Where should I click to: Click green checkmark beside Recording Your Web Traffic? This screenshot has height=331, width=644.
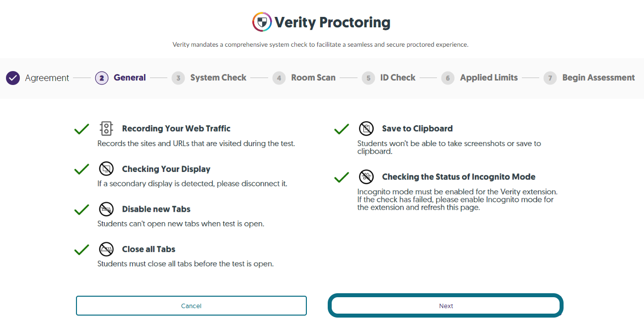coord(81,129)
